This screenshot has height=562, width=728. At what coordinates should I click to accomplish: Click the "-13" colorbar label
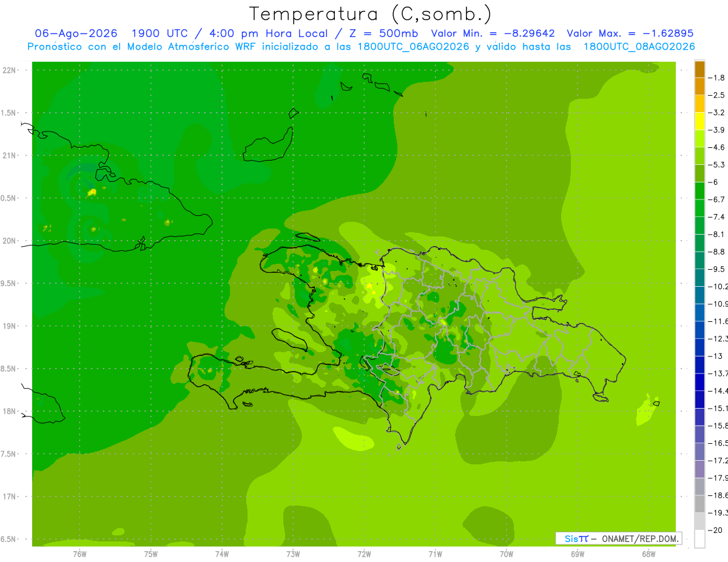pos(716,356)
